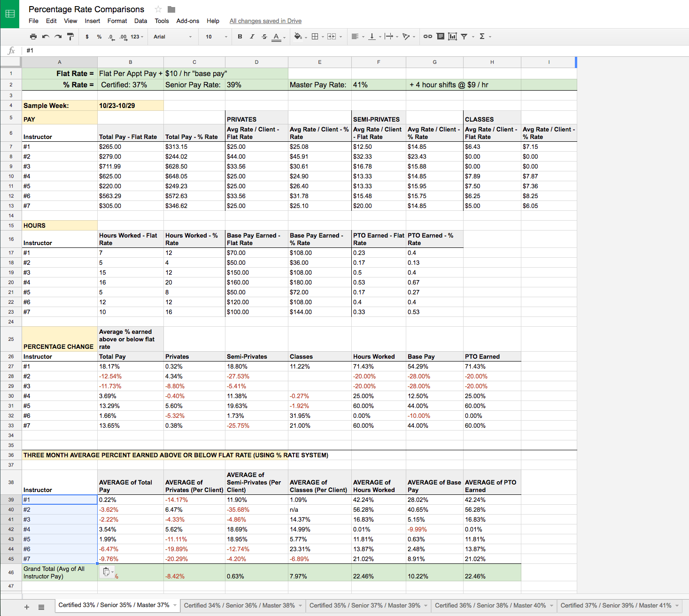Open the Tools menu
The width and height of the screenshot is (689, 616).
point(162,21)
